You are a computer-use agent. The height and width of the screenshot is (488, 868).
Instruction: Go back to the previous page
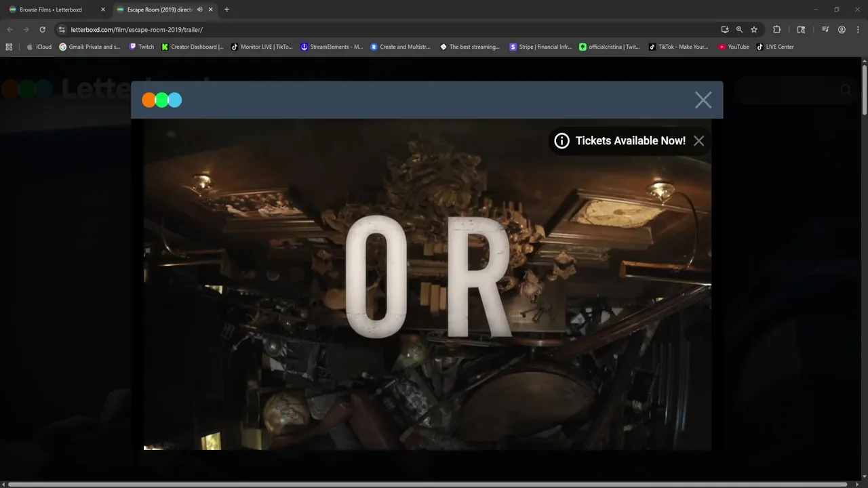[x=9, y=30]
